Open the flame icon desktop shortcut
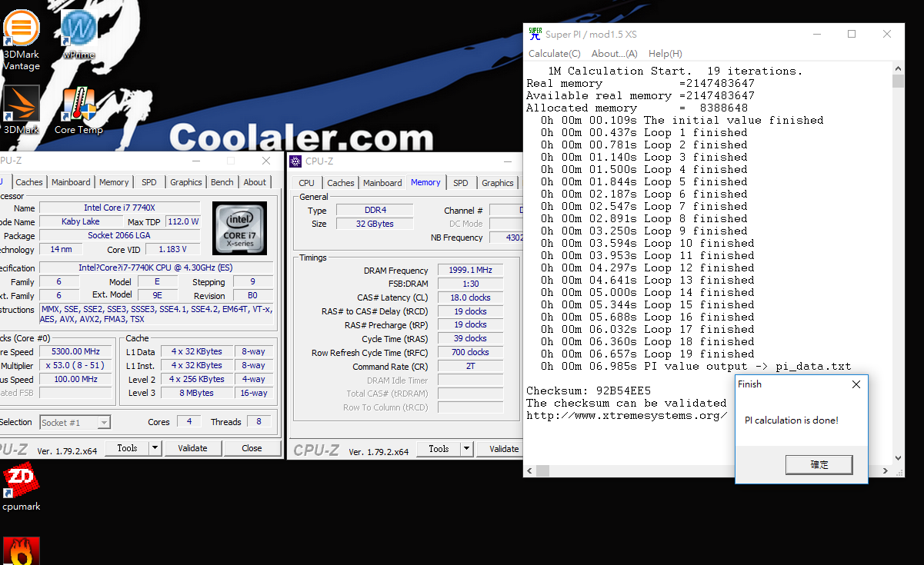Image resolution: width=924 pixels, height=565 pixels. 21,551
